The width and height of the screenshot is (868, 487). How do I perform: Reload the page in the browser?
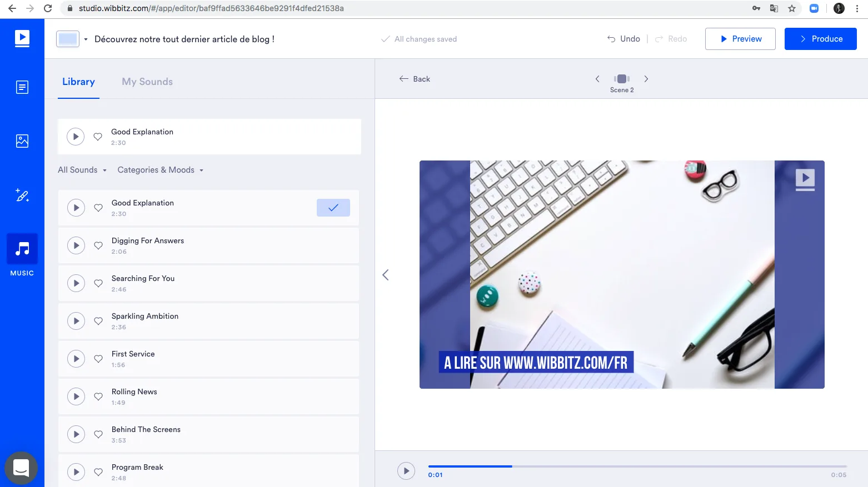point(48,8)
